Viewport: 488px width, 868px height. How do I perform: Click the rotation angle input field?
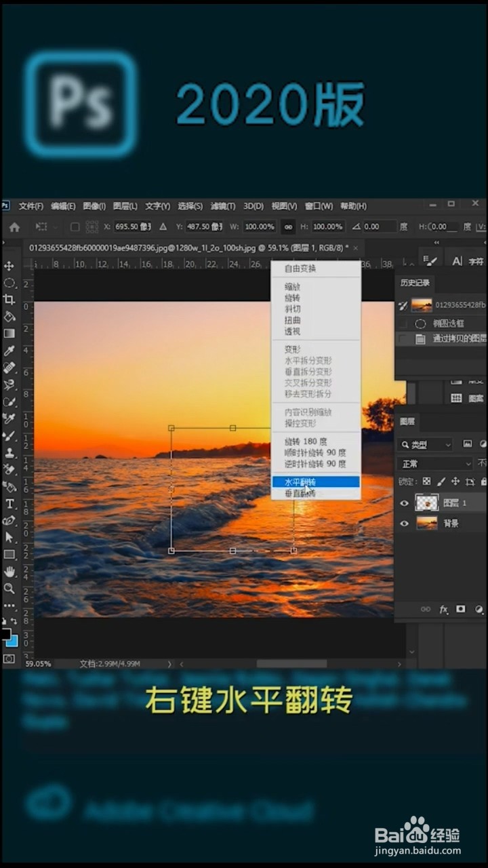pos(380,227)
